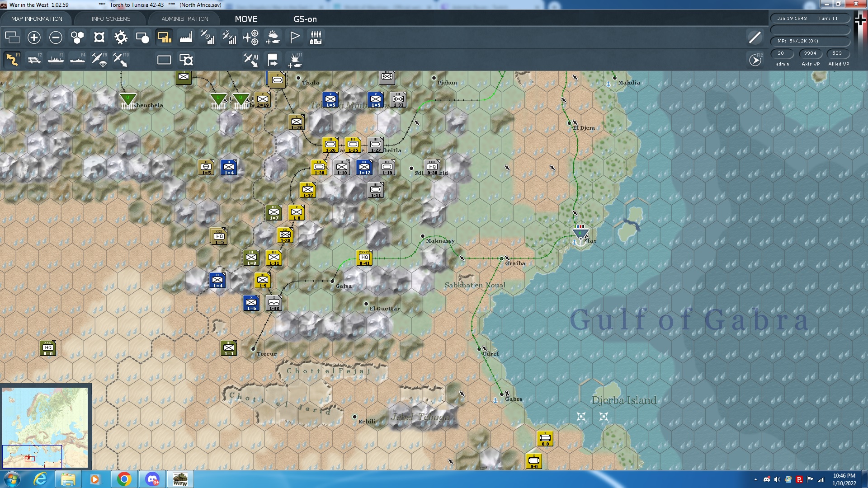This screenshot has height=488, width=868.
Task: Click the rectangle-with-unit-shape toolbar icon
Action: click(x=186, y=60)
